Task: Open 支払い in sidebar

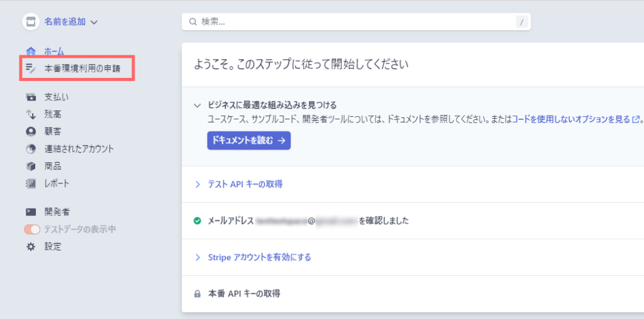Action: point(56,97)
